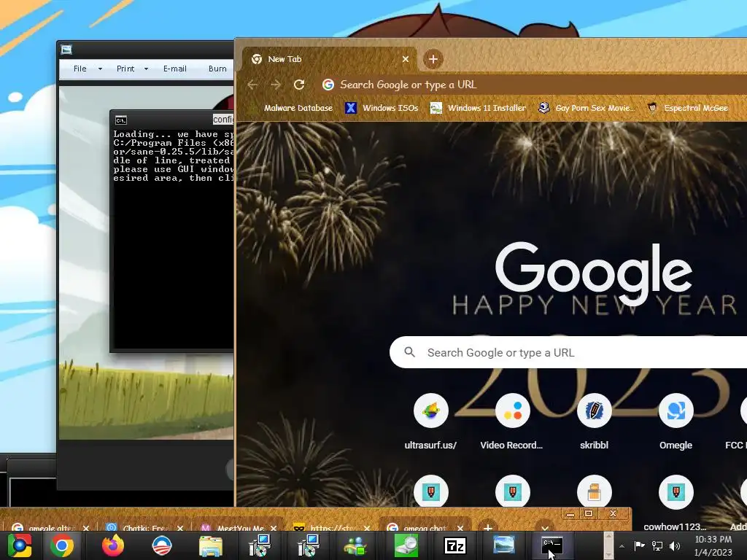Open the skribbl shortcut
The image size is (747, 560).
(594, 421)
